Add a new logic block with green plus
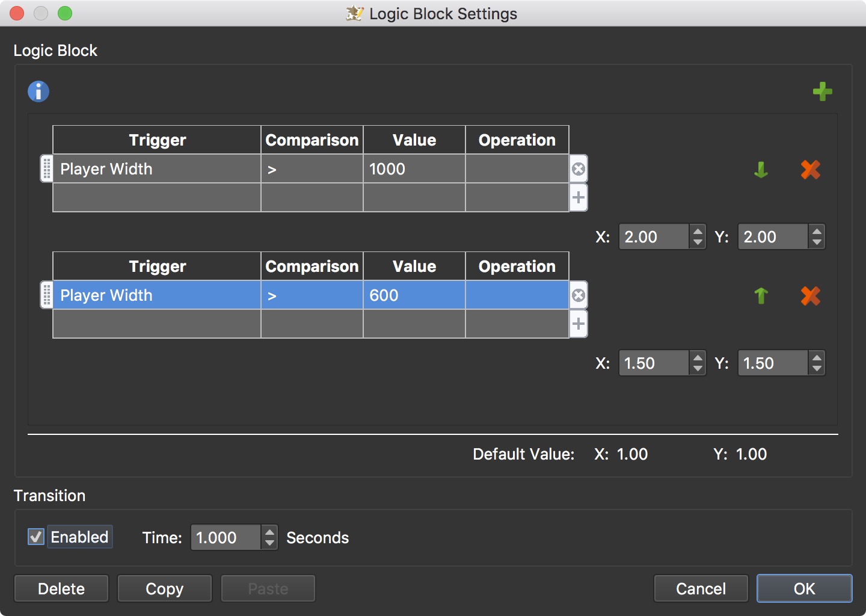 point(822,91)
